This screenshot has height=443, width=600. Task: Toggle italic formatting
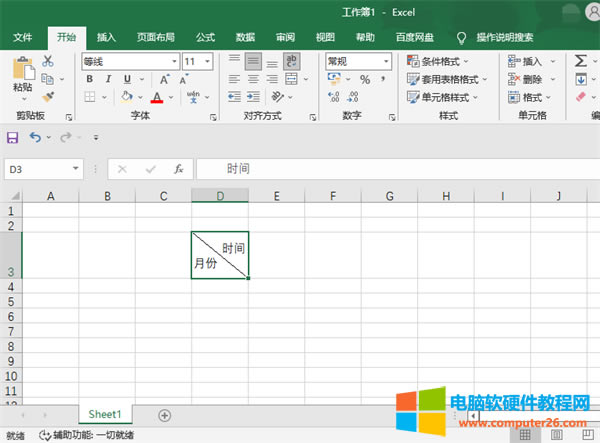(106, 79)
